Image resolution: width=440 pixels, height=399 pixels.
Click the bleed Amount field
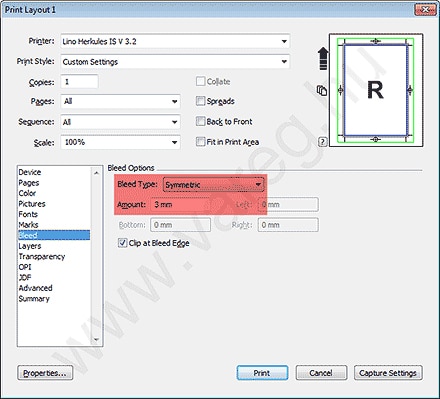[180, 204]
